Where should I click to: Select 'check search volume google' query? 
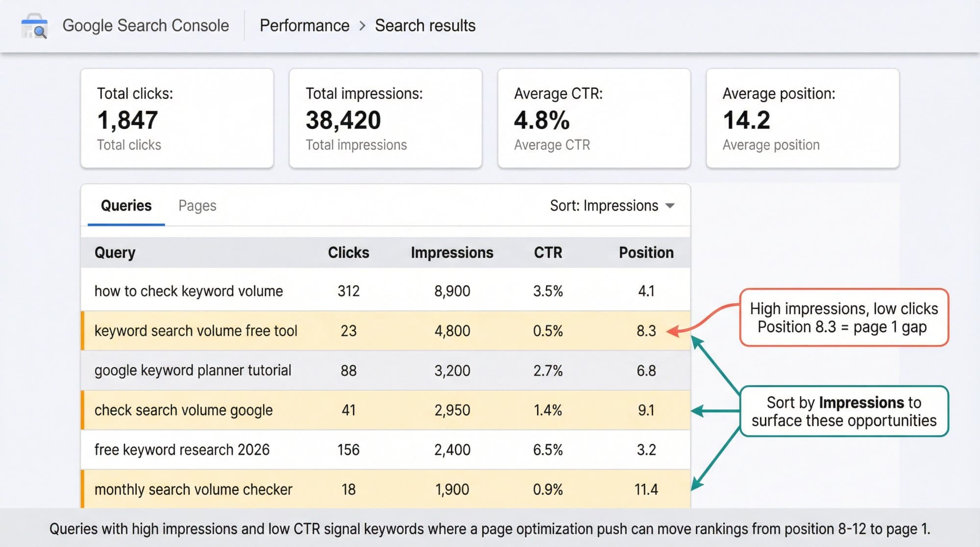click(183, 410)
